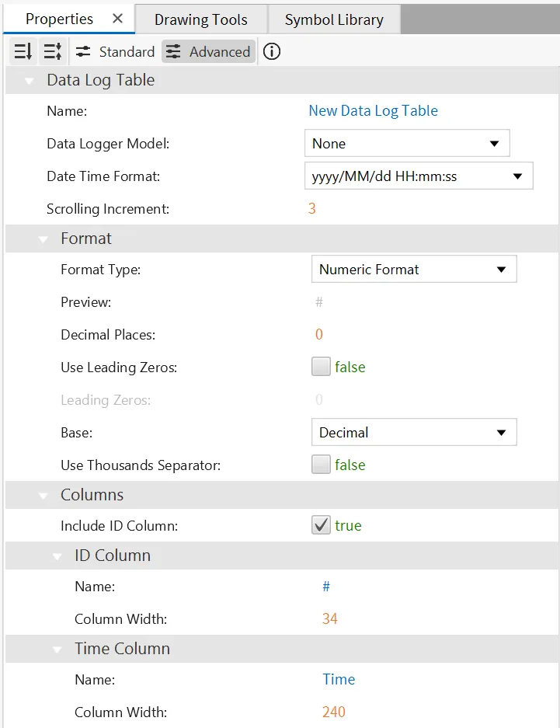This screenshot has width=560, height=728.
Task: Uncheck the Include ID Column checkbox
Action: coord(321,526)
